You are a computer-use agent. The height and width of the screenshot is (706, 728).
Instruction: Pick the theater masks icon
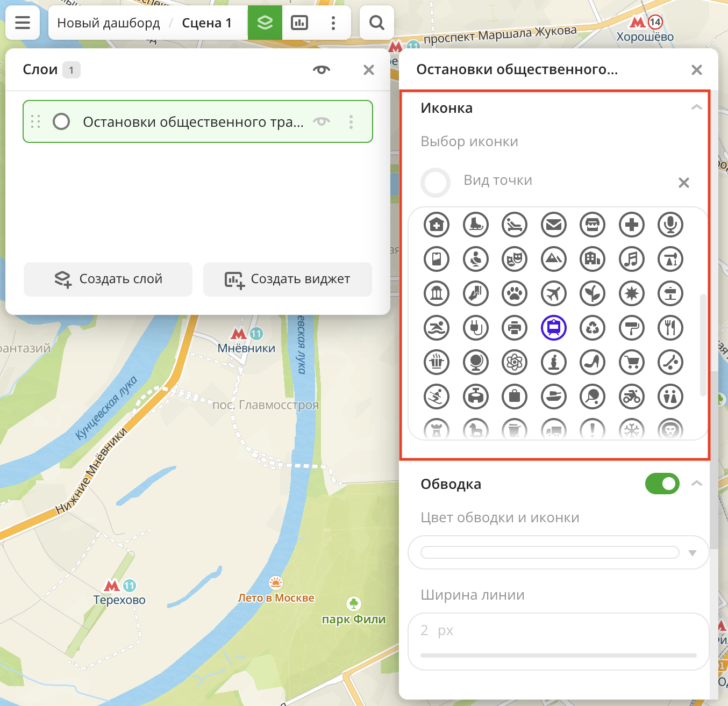(515, 259)
